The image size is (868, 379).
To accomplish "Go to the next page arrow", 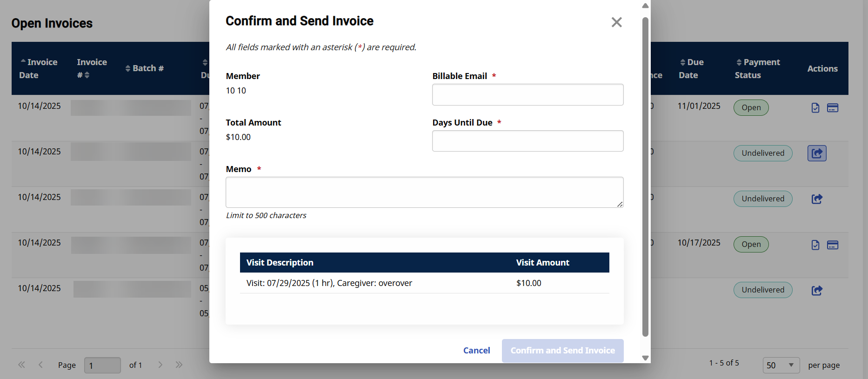I will pyautogui.click(x=160, y=365).
